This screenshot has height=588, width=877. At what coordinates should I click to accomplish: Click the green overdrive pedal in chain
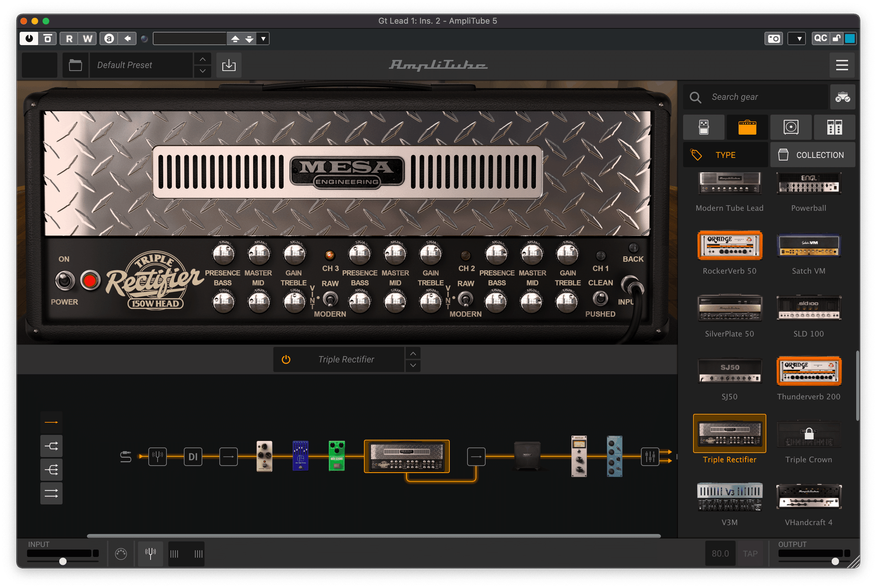point(336,456)
